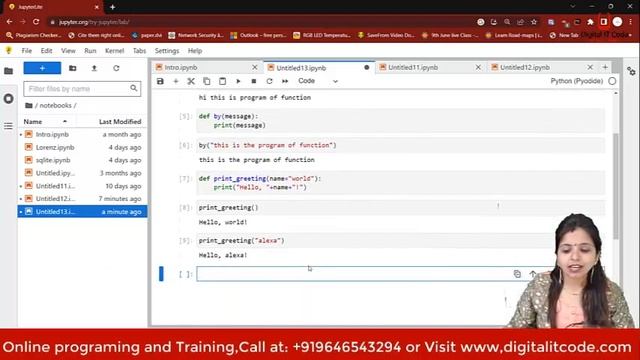
Task: Bookmark this page with the star icon
Action: [534, 22]
